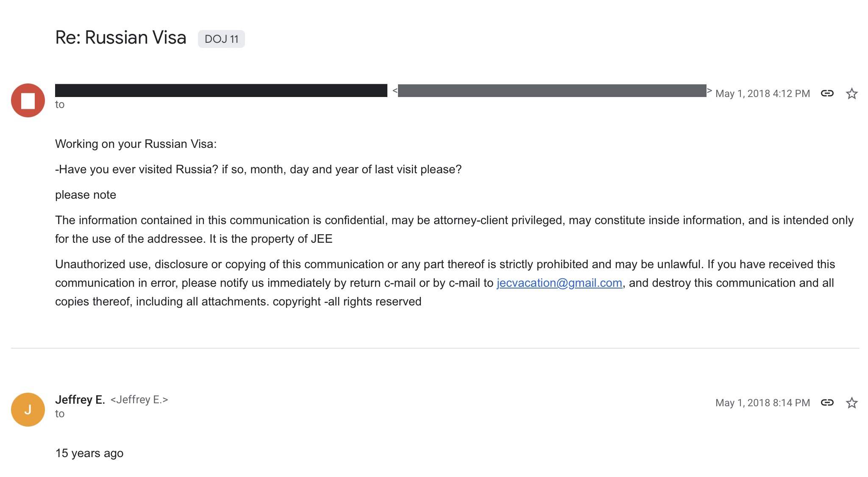This screenshot has width=868, height=477.
Task: Click the gray redacted email address
Action: (x=551, y=91)
